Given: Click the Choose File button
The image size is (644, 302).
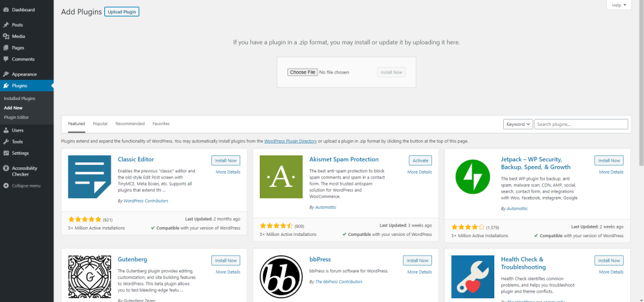Looking at the screenshot, I should pyautogui.click(x=303, y=72).
